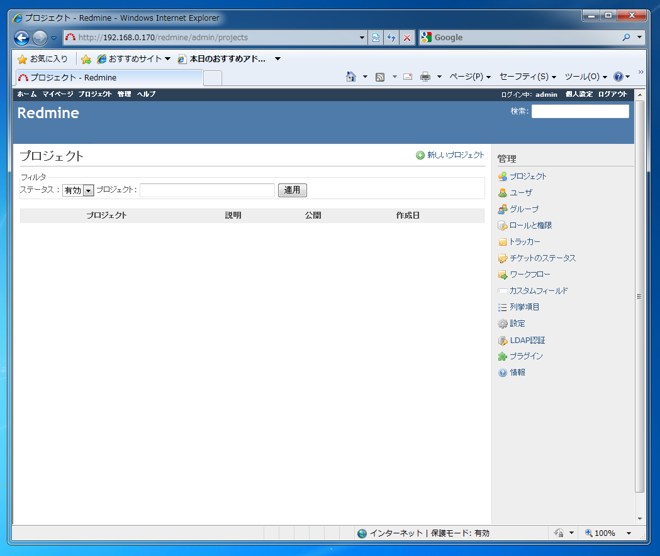The image size is (660, 556).
Task: Click the green plus new project icon
Action: pos(420,155)
